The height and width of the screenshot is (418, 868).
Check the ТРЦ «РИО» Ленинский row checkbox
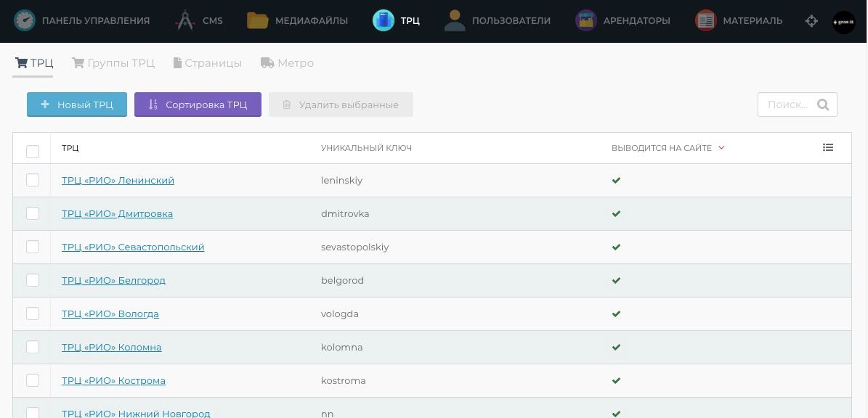tap(33, 180)
